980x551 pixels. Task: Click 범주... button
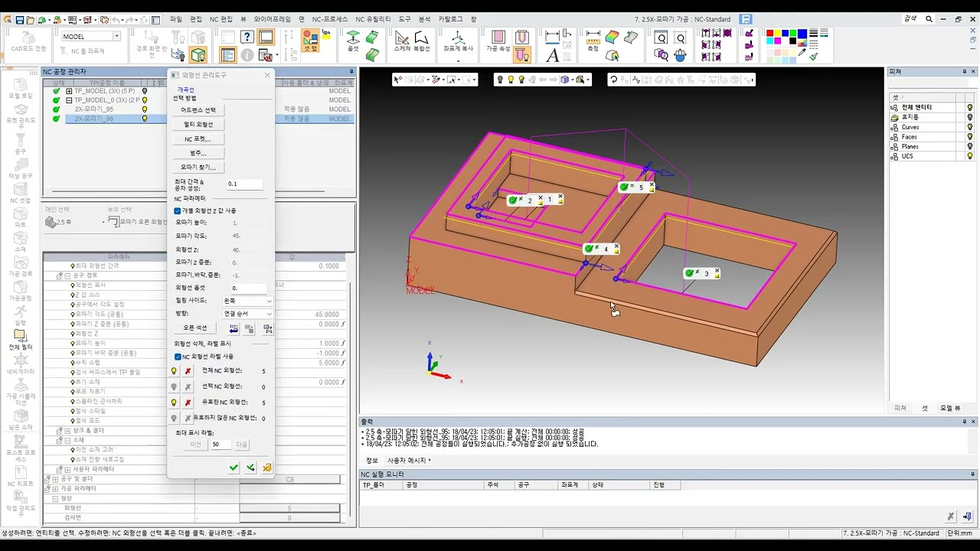pyautogui.click(x=198, y=153)
